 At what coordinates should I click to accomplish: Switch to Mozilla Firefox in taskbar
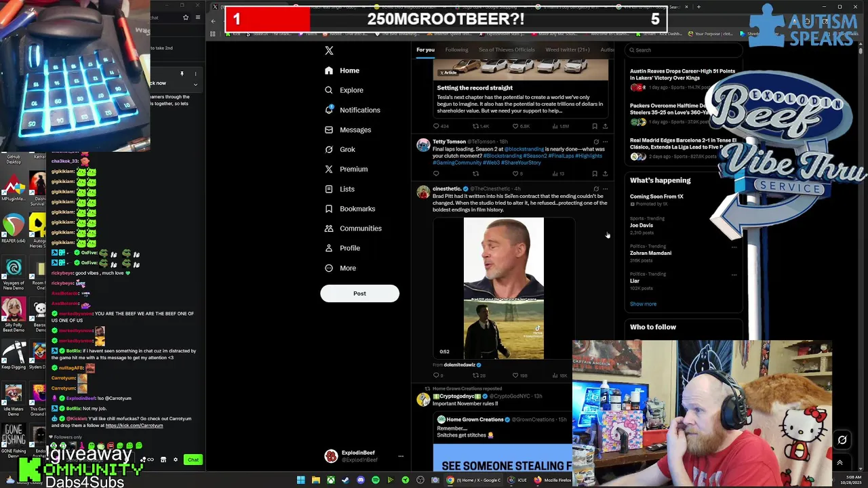click(553, 480)
